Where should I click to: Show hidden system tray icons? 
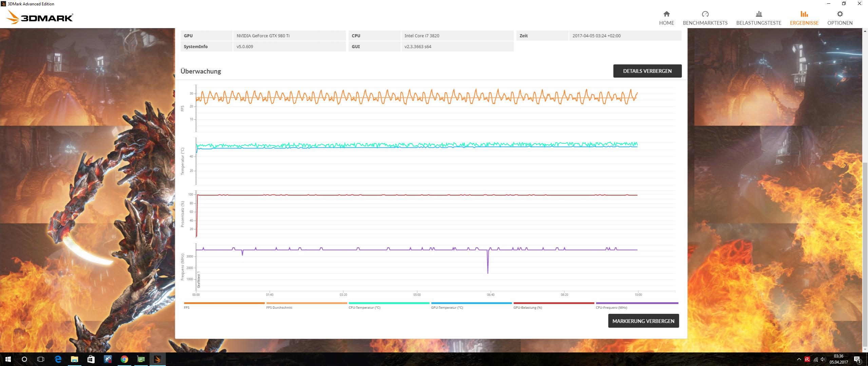coord(799,359)
